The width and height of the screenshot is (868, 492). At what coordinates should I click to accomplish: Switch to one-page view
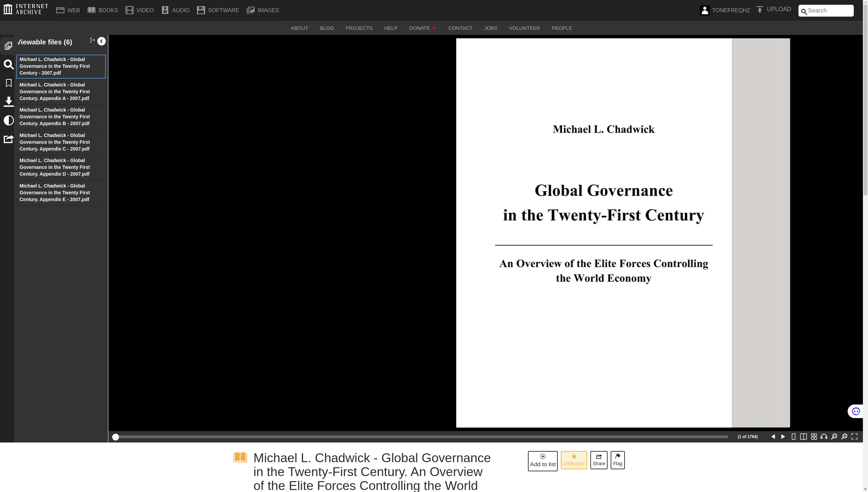(x=793, y=437)
